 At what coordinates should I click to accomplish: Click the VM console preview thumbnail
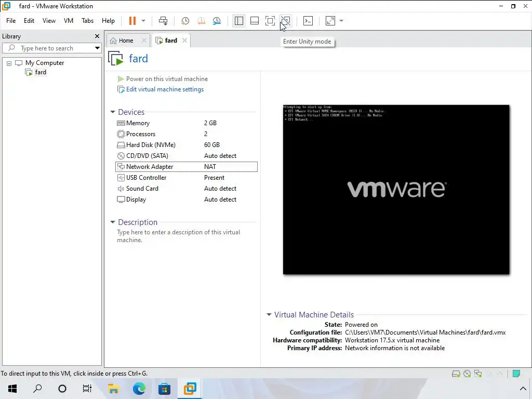click(396, 189)
